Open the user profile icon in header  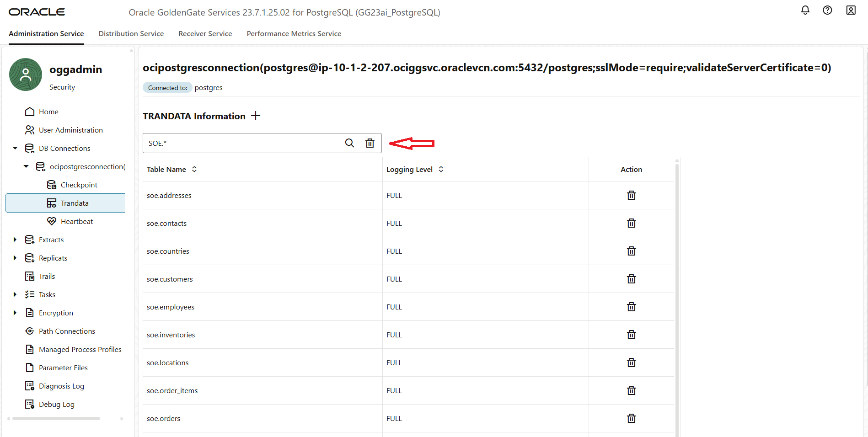click(851, 10)
